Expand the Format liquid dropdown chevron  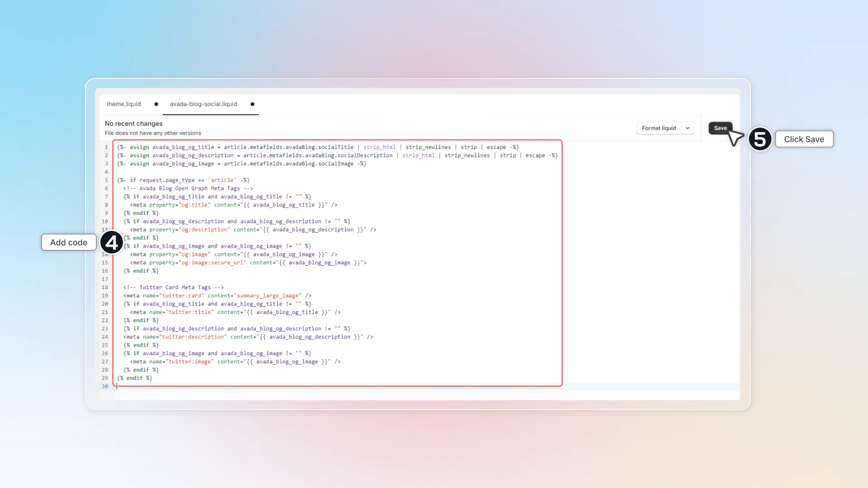[688, 128]
